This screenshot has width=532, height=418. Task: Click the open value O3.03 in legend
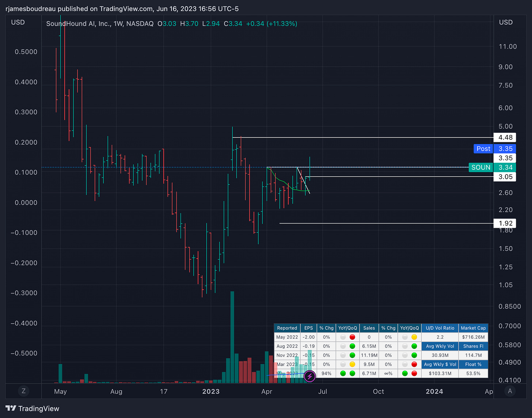(167, 24)
